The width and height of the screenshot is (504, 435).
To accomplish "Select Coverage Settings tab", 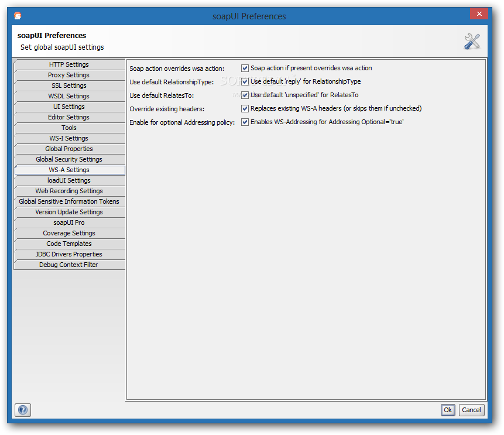I will [x=70, y=234].
